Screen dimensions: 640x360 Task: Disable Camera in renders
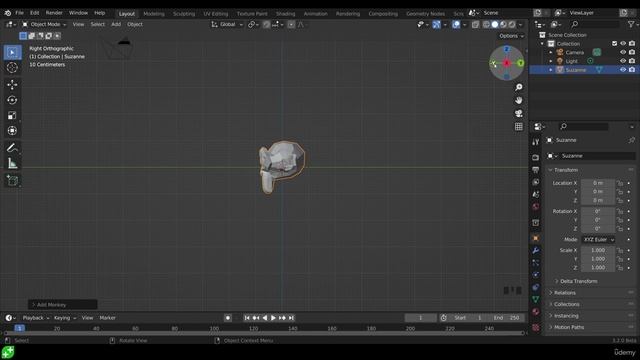(632, 52)
